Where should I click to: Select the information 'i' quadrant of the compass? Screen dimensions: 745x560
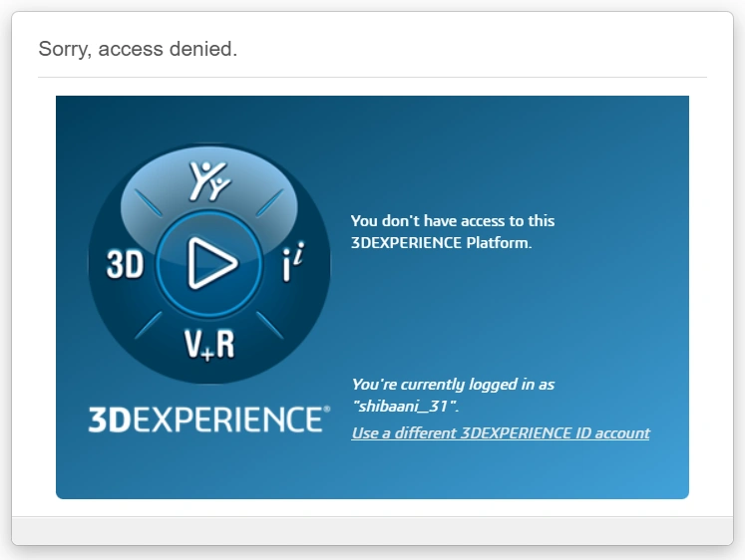[x=293, y=262]
